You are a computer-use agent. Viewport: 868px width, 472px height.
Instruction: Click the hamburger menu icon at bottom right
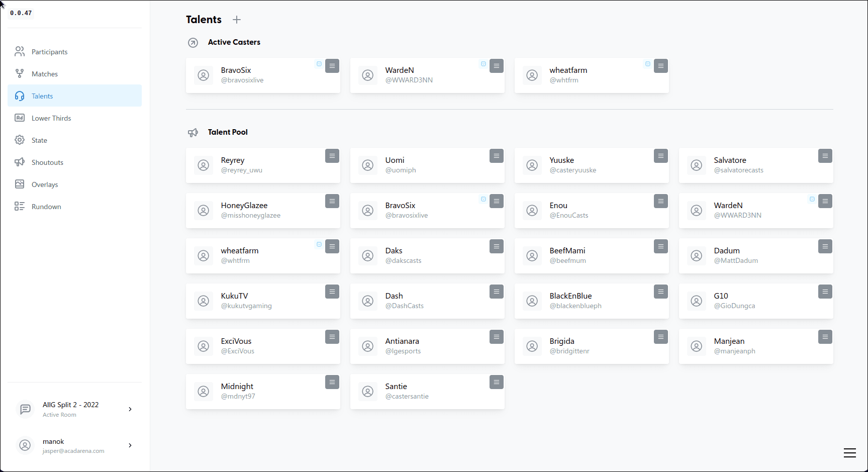[x=849, y=453]
